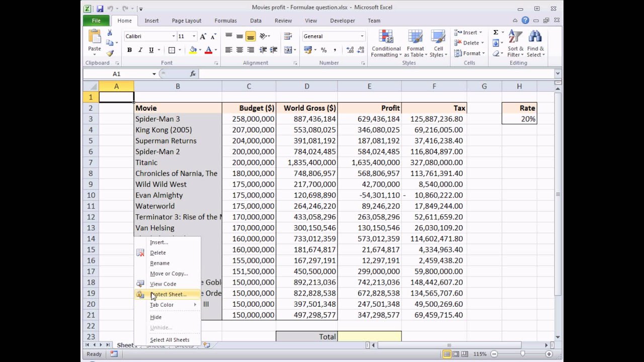The height and width of the screenshot is (362, 644).
Task: Open the File tab
Action: (96, 21)
